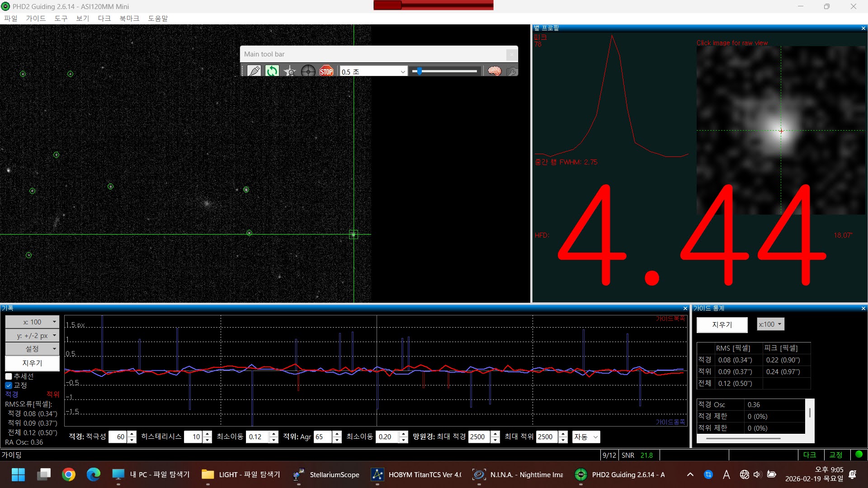Screen dimensions: 868x488
Task: Click the gamma slider in main toolbar
Action: 445,71
